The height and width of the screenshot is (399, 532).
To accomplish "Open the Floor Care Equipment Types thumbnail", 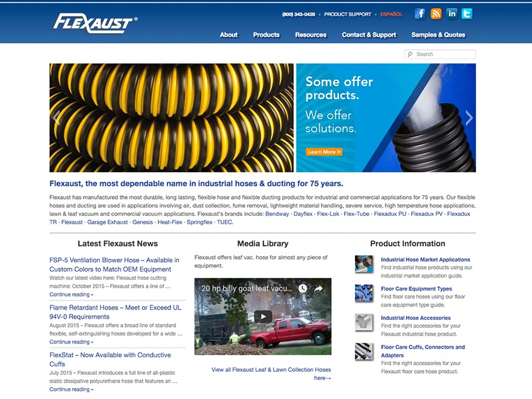I will pyautogui.click(x=364, y=293).
